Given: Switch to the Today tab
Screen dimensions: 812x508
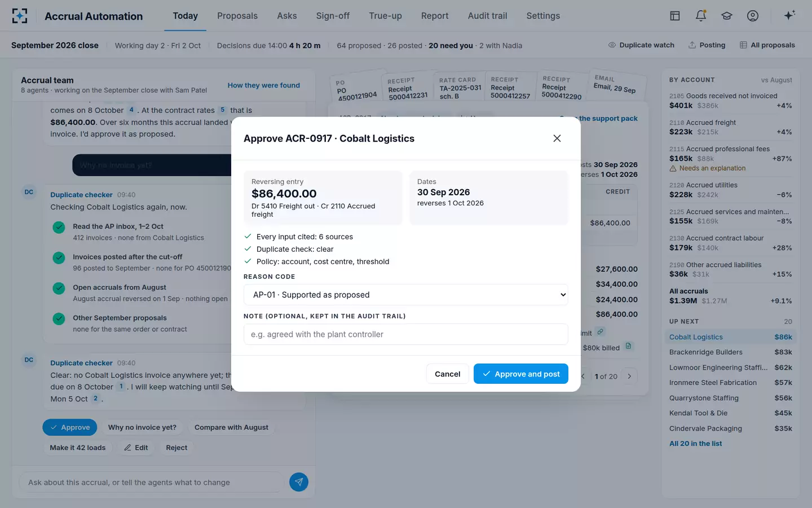Looking at the screenshot, I should (185, 16).
